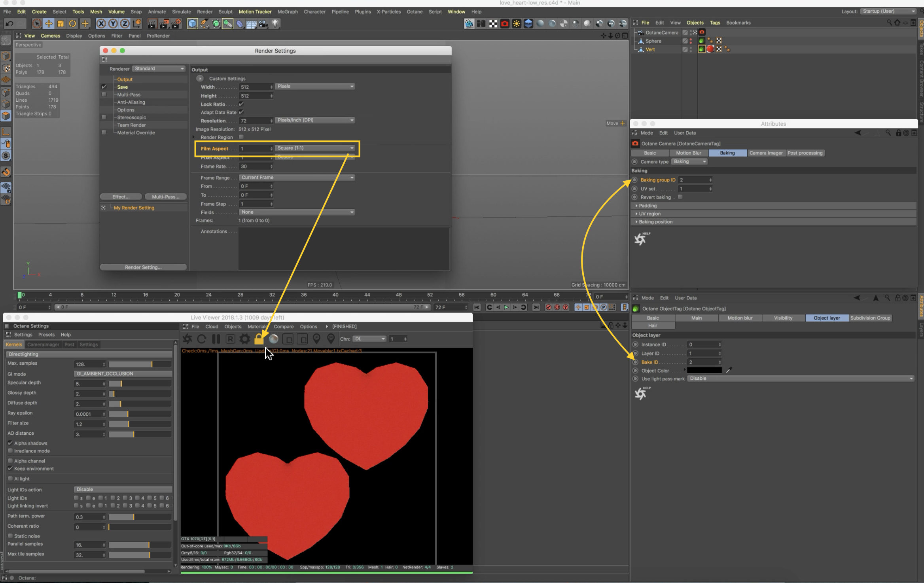Click the Multi-Pass... button

165,197
